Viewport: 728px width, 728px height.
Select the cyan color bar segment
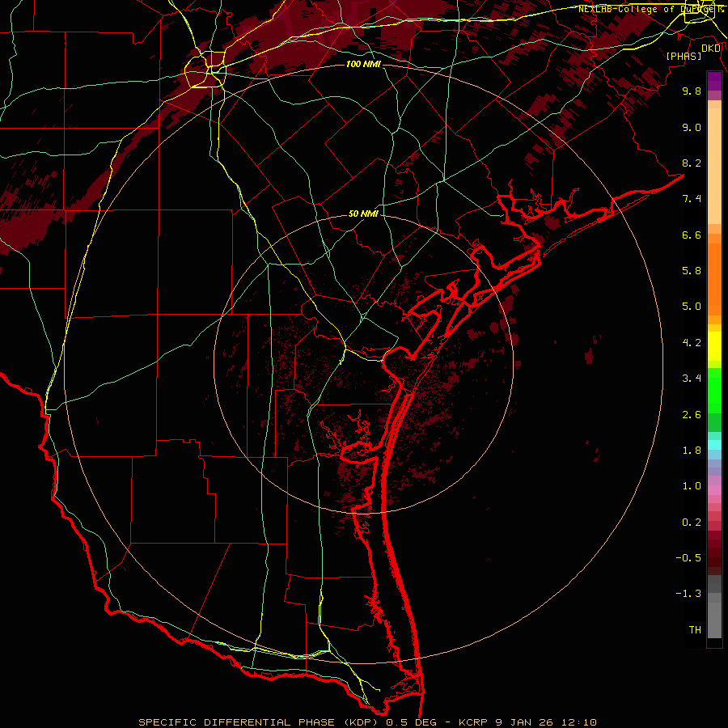coord(714,445)
